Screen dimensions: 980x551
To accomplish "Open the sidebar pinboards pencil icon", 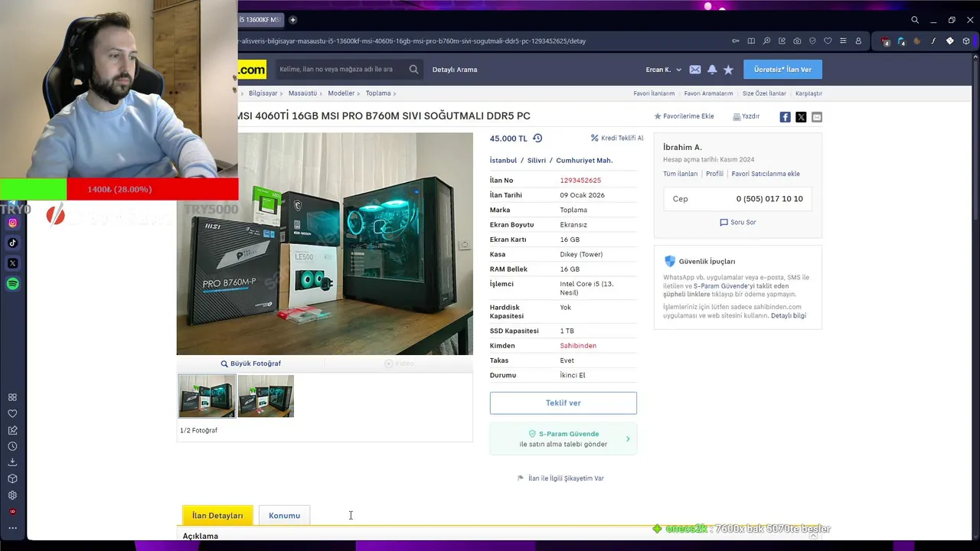I will (x=12, y=430).
